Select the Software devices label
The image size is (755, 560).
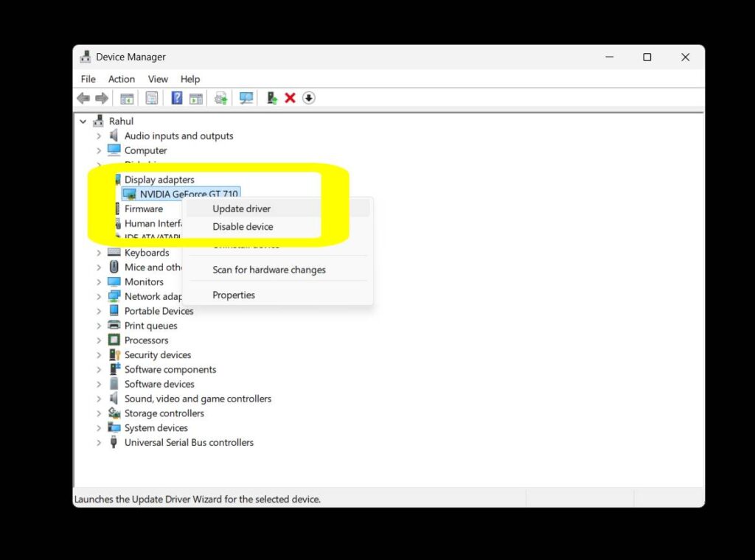[x=159, y=384]
